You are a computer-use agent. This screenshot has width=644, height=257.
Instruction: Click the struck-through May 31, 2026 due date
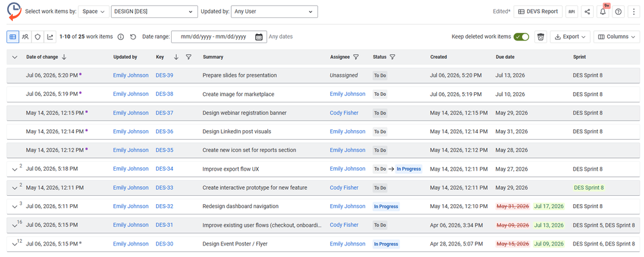512,206
